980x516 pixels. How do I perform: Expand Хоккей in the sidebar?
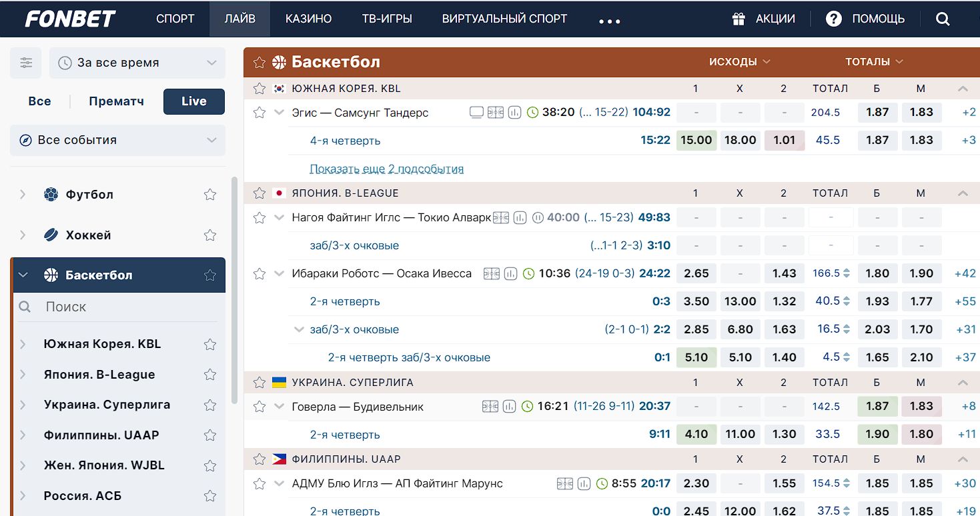tap(23, 235)
